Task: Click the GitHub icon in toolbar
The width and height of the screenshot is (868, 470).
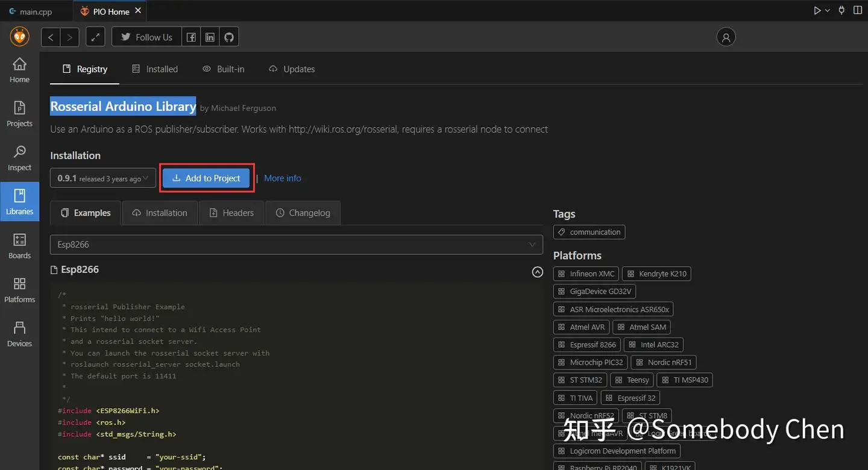Action: point(229,37)
